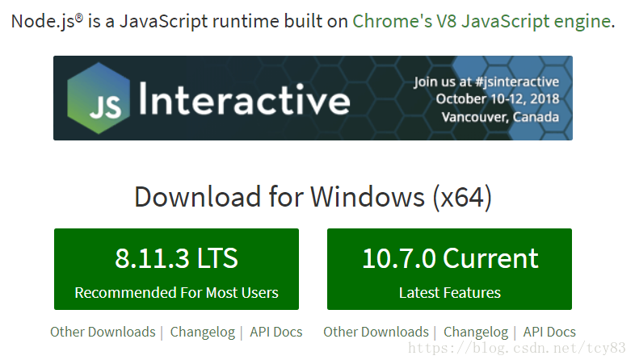The height and width of the screenshot is (364, 635).
Task: Click 'Join us at #jsinteractive' banner text
Action: click(486, 82)
